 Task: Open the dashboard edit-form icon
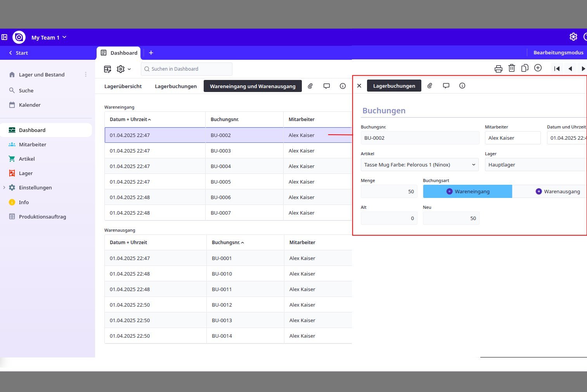[107, 69]
